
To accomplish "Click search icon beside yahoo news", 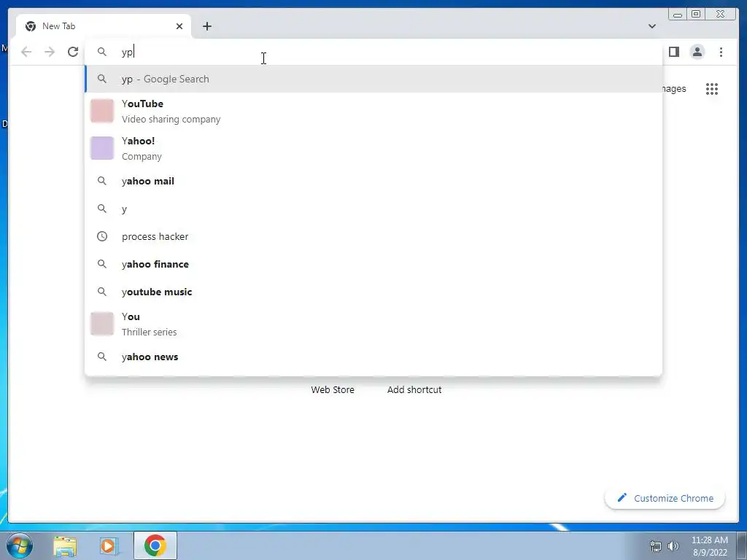I will click(x=102, y=357).
